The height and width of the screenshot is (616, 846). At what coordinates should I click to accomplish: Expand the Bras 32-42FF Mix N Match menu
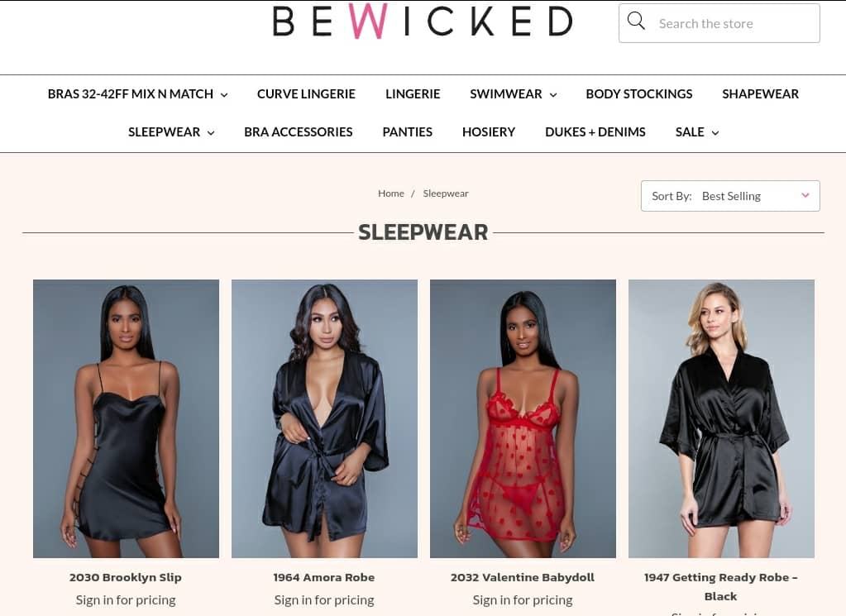pos(137,94)
